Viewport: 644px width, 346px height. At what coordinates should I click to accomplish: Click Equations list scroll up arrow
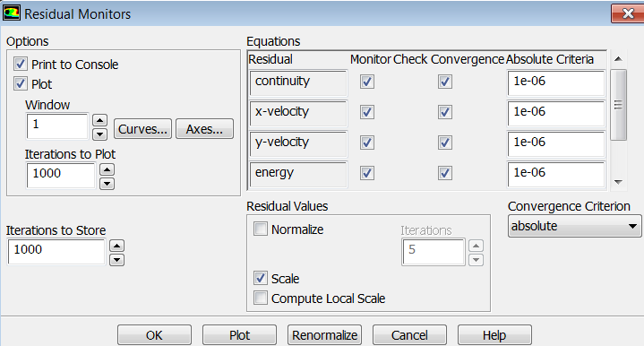point(619,59)
